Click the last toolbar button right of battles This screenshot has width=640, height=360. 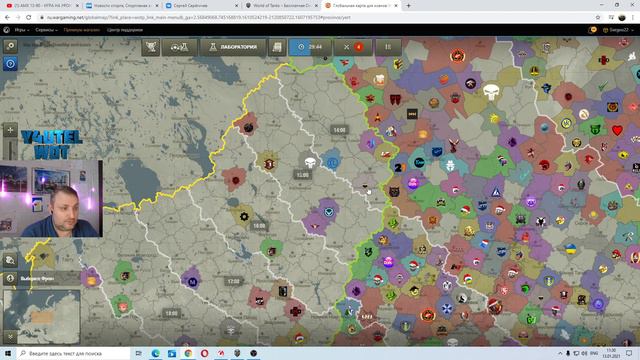(x=388, y=47)
